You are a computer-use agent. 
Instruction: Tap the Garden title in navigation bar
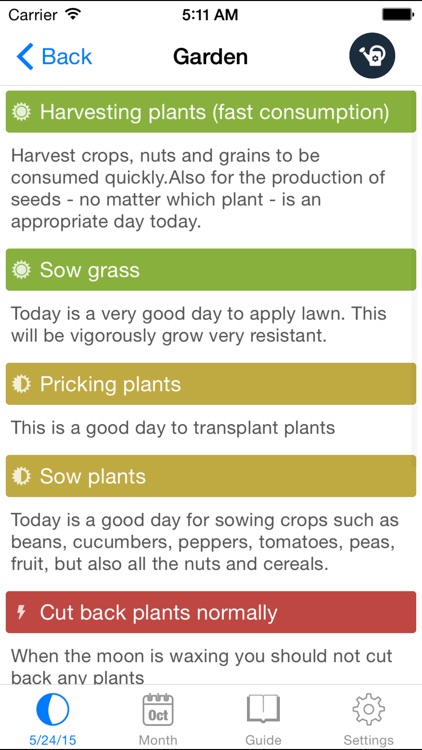click(x=211, y=56)
